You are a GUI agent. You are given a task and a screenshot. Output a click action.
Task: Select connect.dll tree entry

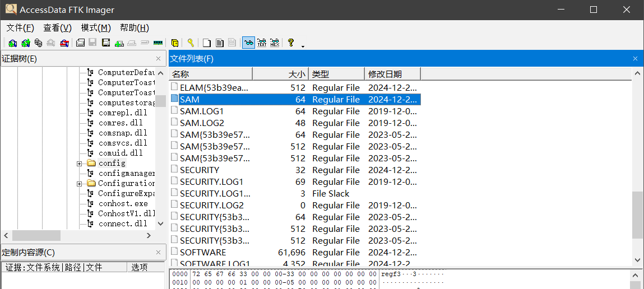pos(123,223)
